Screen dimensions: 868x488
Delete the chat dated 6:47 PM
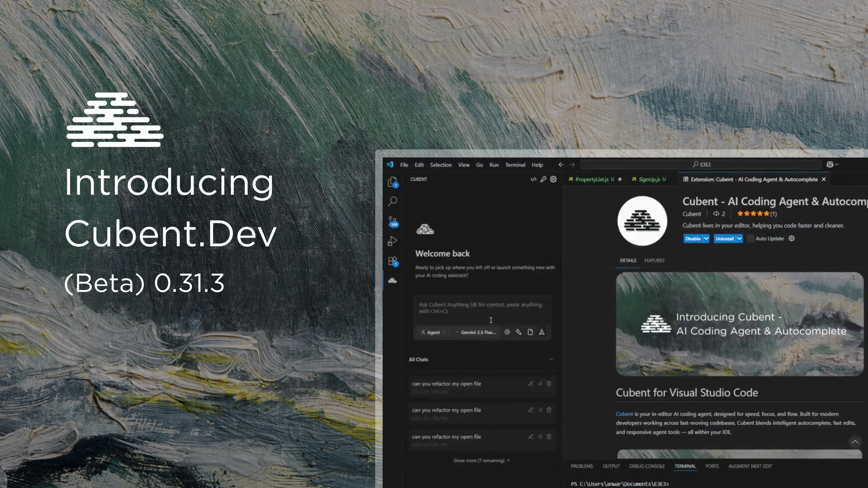click(549, 436)
